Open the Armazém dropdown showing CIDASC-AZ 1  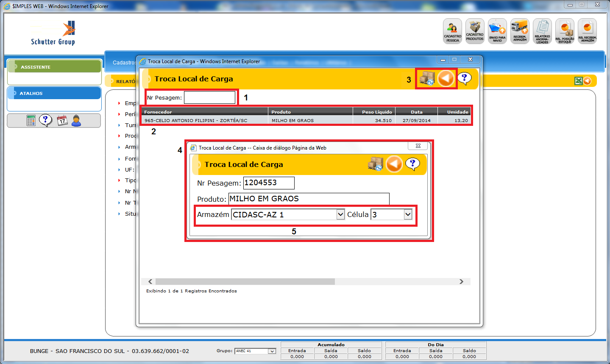point(340,214)
